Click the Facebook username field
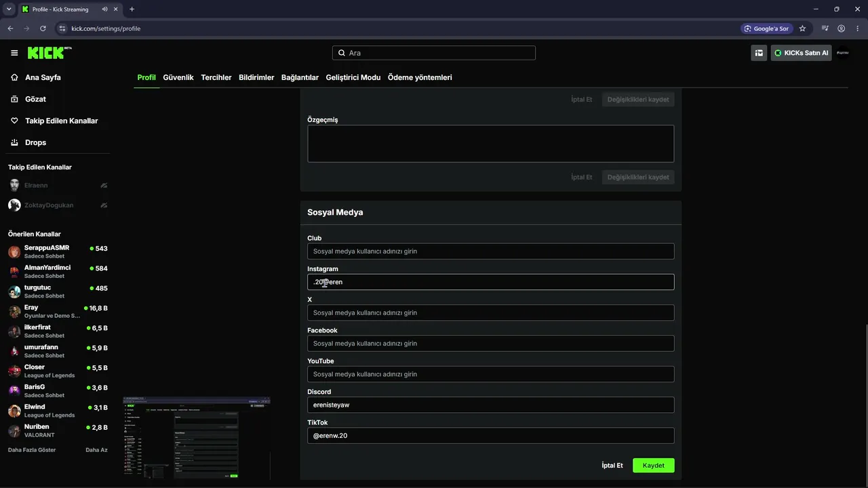Image resolution: width=868 pixels, height=488 pixels. pyautogui.click(x=491, y=344)
